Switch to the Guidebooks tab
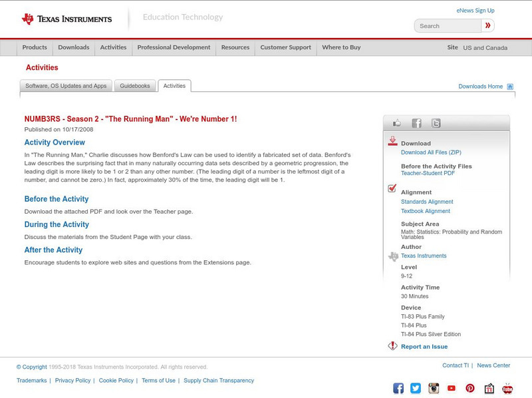The width and height of the screenshot is (532, 398). [x=135, y=86]
